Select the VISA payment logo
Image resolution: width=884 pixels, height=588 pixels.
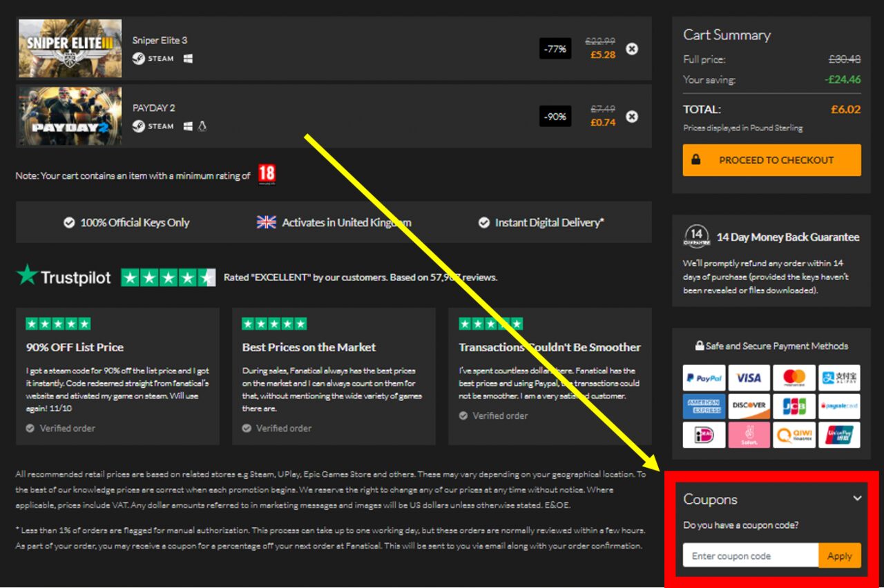(749, 378)
